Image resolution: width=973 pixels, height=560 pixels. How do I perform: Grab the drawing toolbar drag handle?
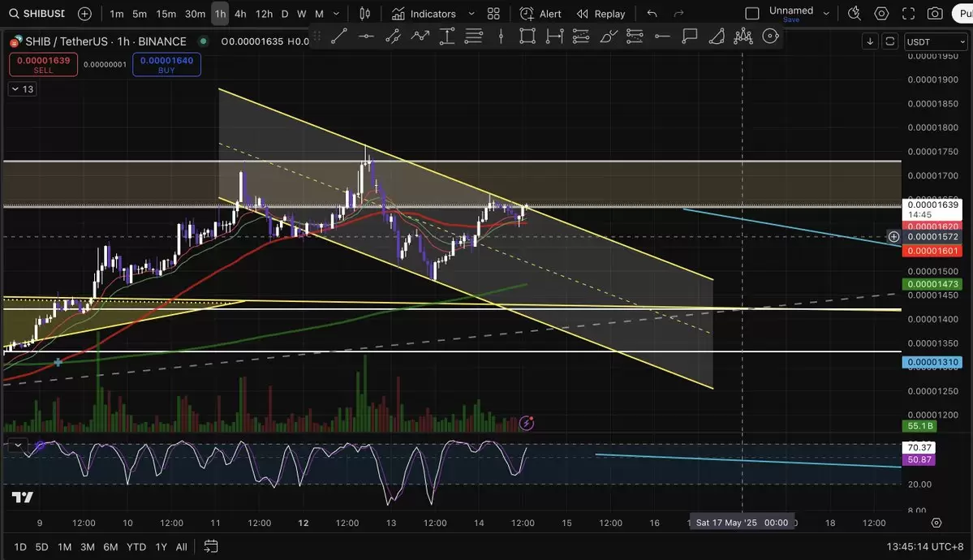[316, 37]
